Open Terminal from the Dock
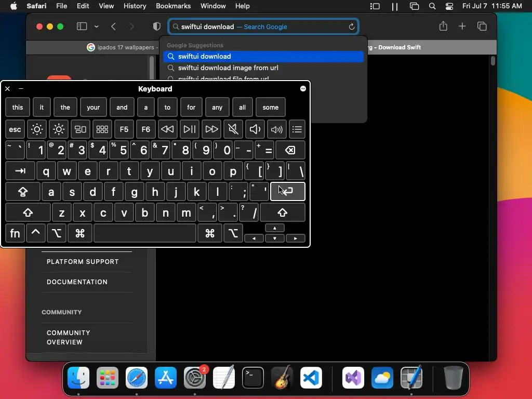The image size is (532, 399). tap(253, 378)
